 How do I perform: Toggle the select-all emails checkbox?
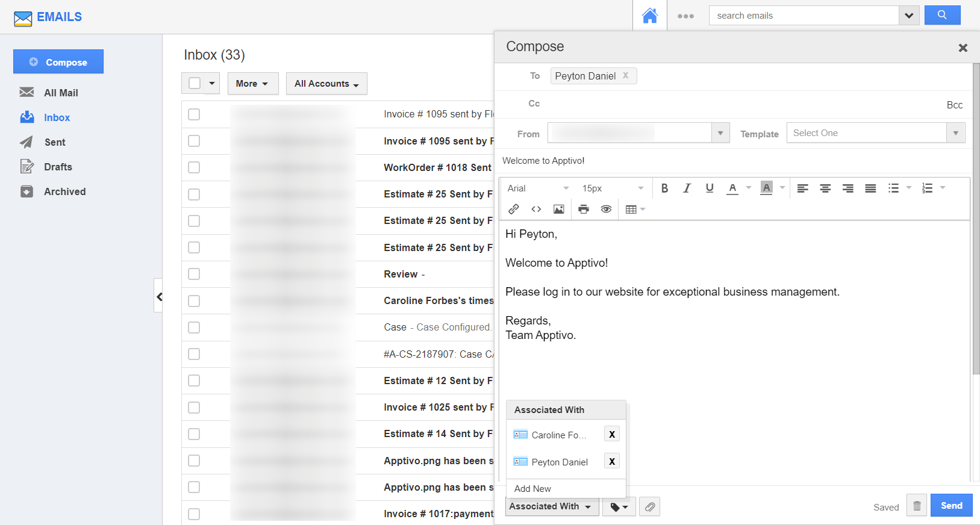point(195,83)
